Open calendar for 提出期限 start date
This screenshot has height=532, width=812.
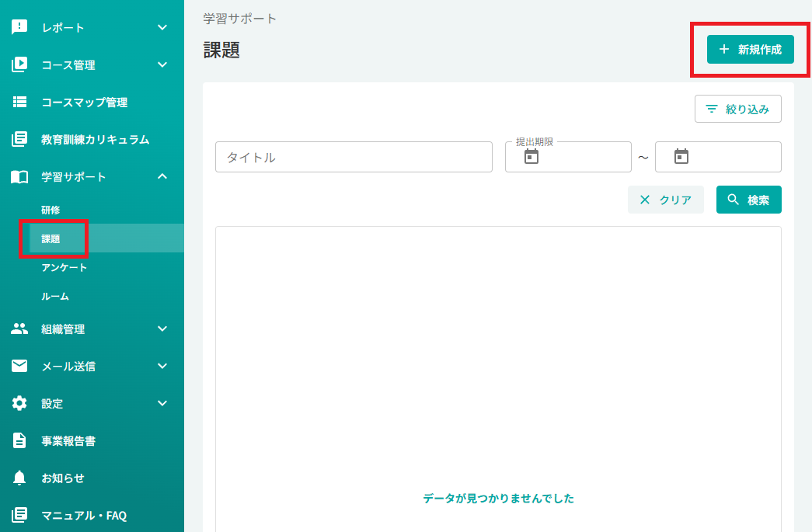point(531,156)
